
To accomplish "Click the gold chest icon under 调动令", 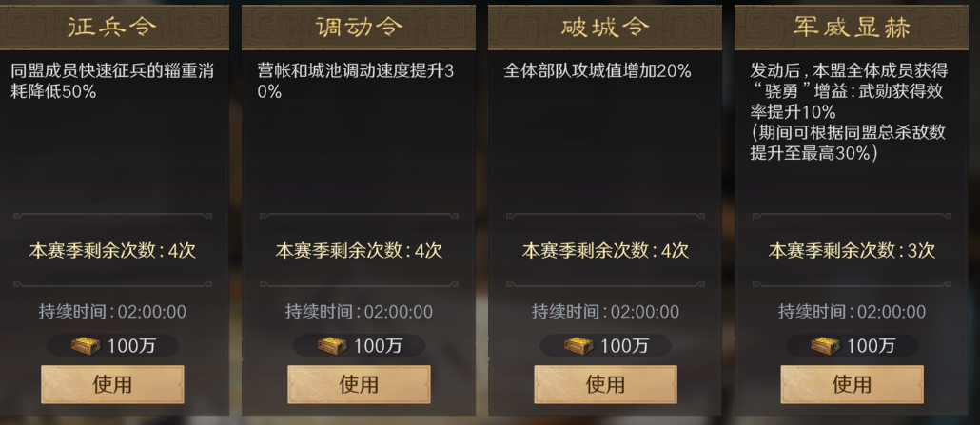I will point(332,346).
